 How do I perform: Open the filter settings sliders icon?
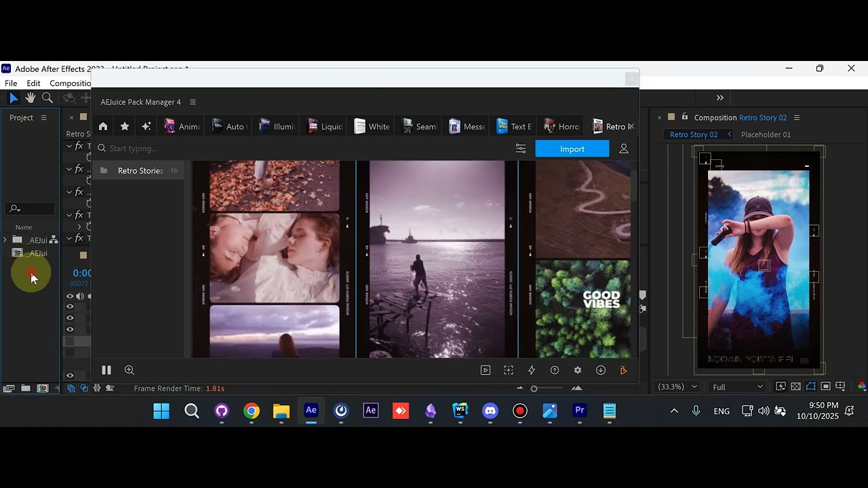pyautogui.click(x=521, y=148)
